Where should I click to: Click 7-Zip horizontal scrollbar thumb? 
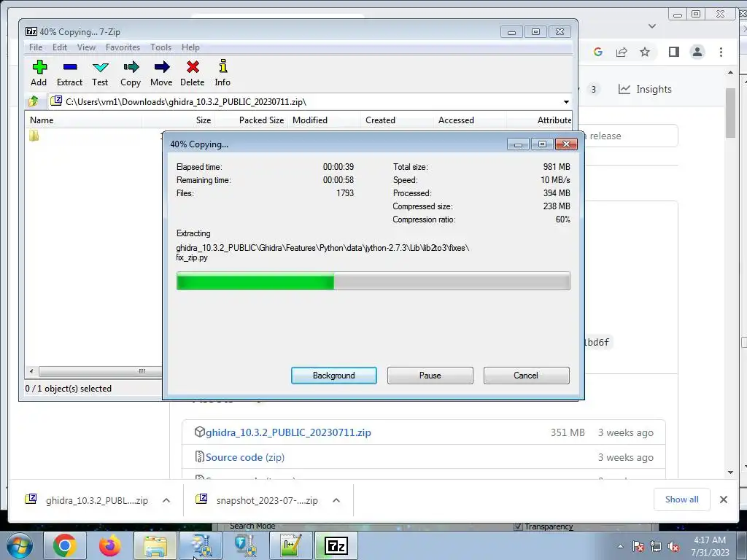point(100,371)
